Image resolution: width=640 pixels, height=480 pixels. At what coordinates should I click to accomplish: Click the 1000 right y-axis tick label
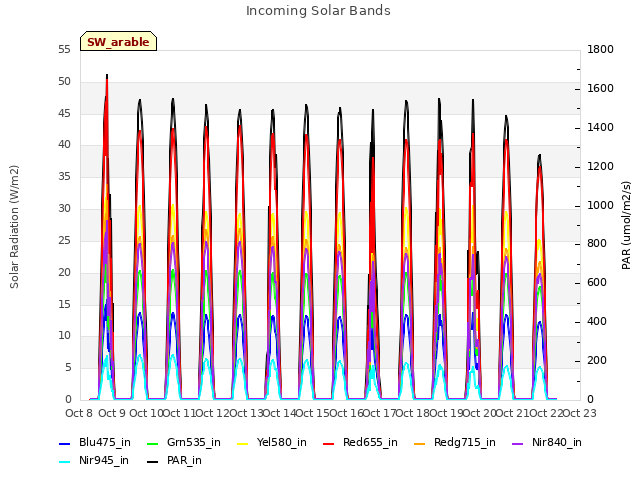point(600,205)
